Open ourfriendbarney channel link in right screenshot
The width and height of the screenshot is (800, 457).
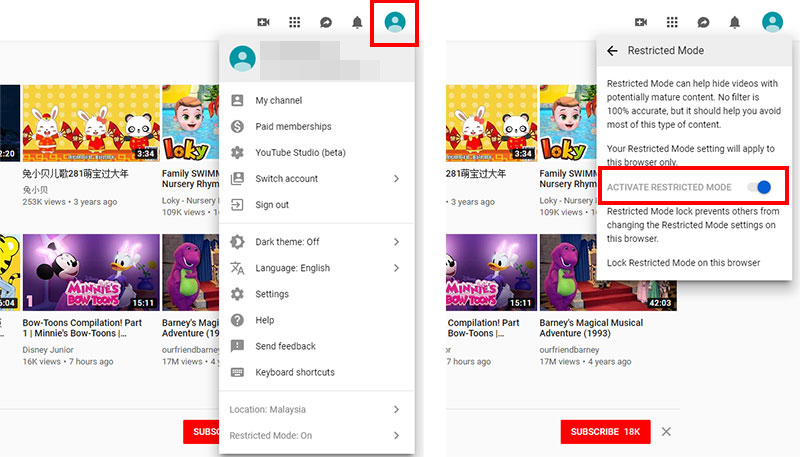(569, 350)
